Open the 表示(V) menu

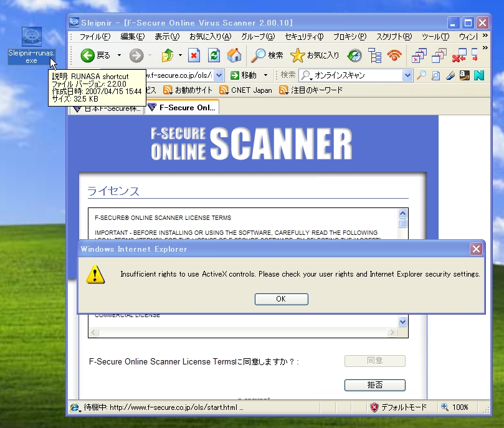pos(167,37)
